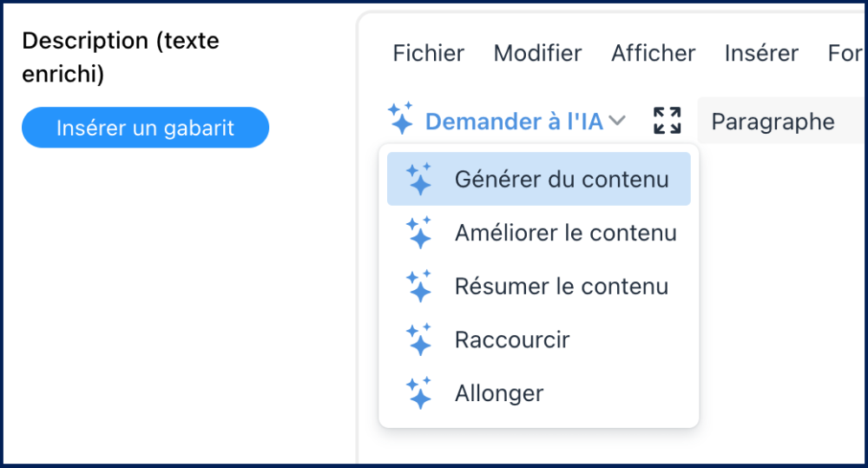Open the Paragraphe style dropdown
The height and width of the screenshot is (468, 868).
773,122
